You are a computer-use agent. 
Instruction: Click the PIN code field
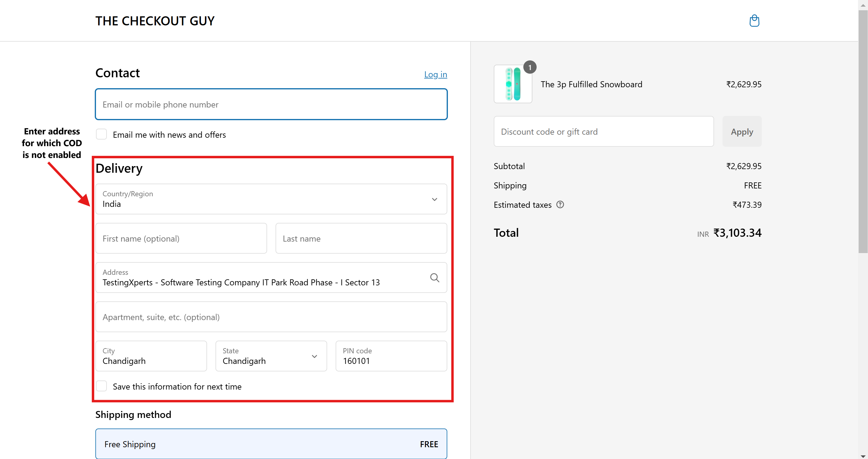391,356
